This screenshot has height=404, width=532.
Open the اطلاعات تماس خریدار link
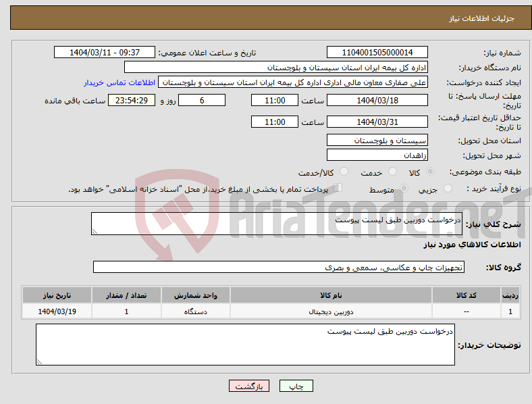pos(119,82)
